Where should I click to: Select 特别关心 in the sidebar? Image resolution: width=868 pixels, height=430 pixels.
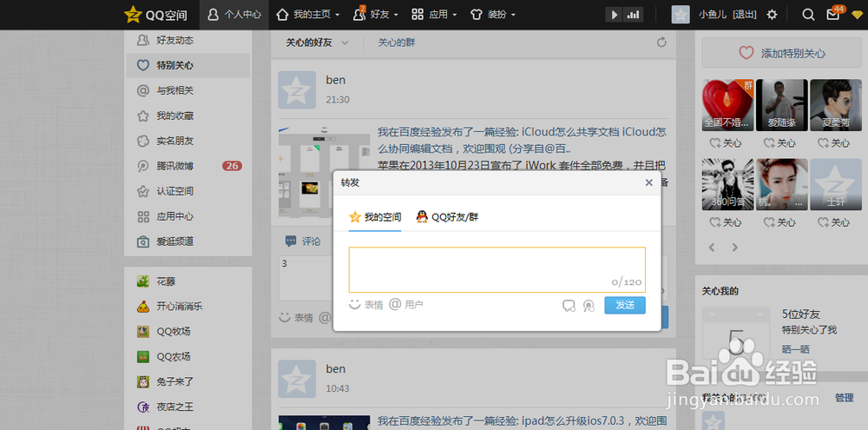point(188,65)
